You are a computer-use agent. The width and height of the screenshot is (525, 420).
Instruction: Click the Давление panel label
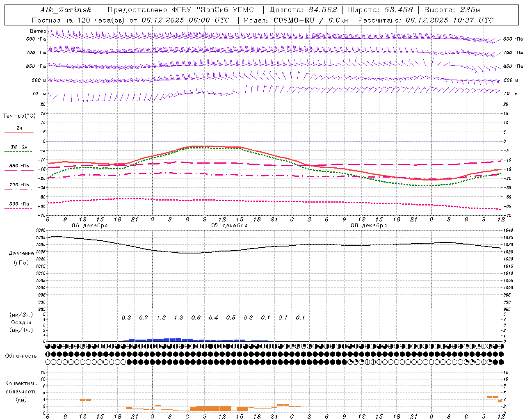click(21, 253)
